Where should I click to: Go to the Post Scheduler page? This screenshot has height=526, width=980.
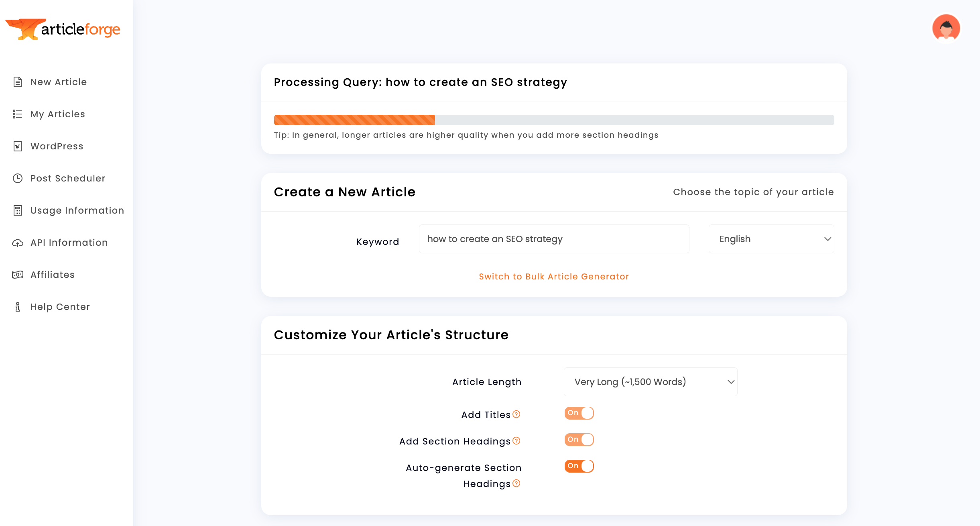68,178
